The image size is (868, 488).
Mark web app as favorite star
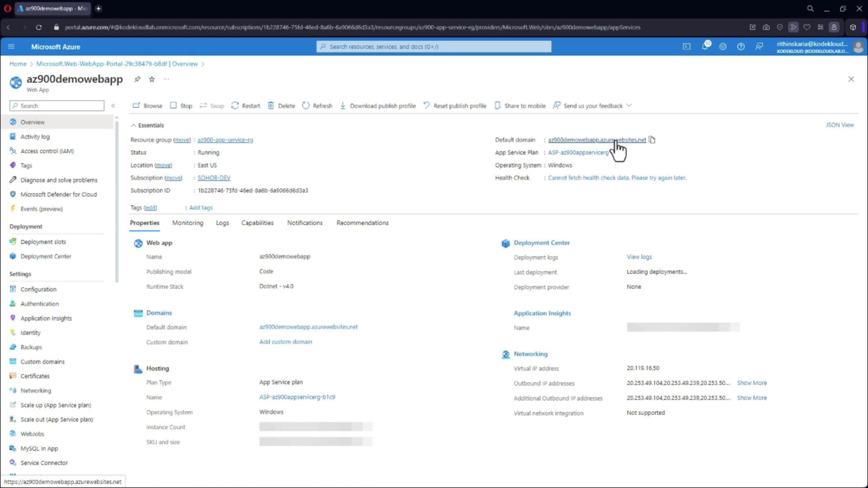point(152,79)
